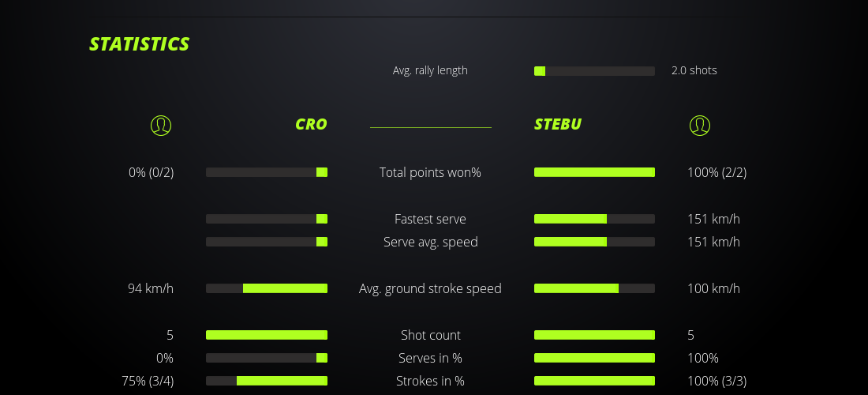Click the STATISTICS heading

pos(140,44)
